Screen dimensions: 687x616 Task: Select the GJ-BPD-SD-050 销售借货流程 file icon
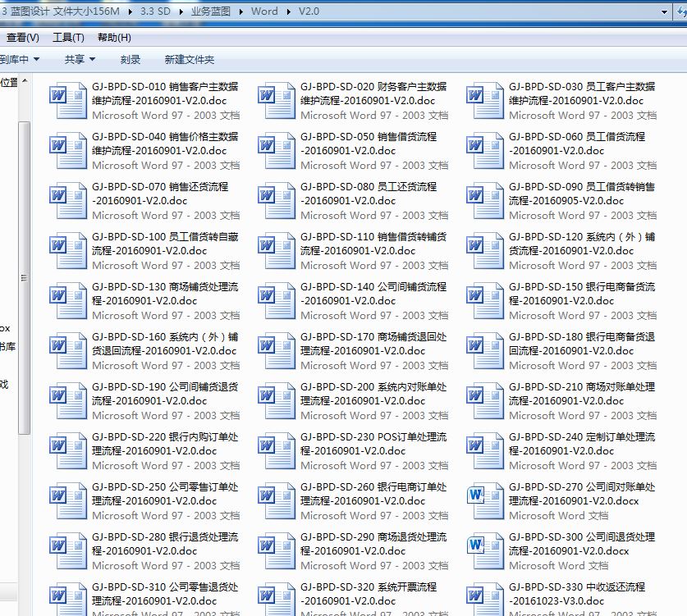point(276,151)
